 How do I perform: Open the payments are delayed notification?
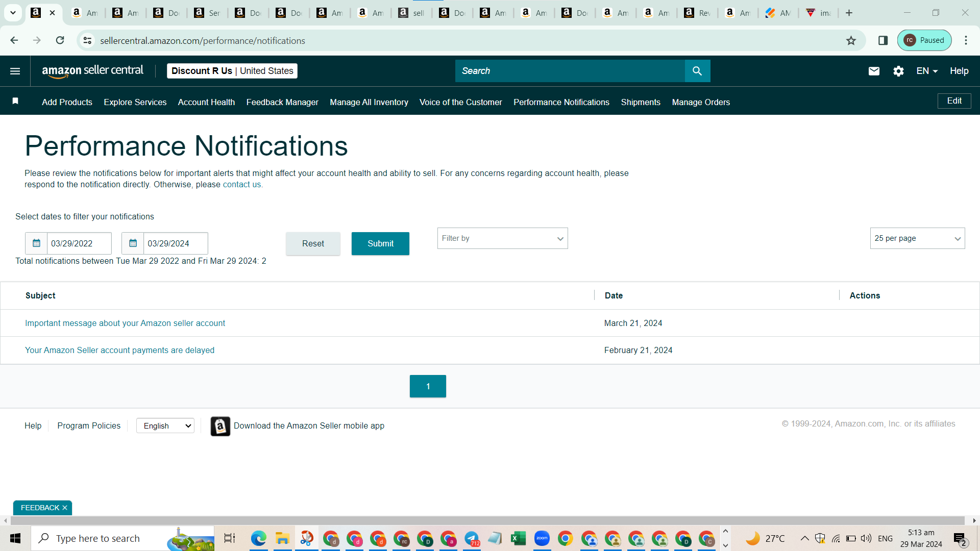click(x=119, y=350)
